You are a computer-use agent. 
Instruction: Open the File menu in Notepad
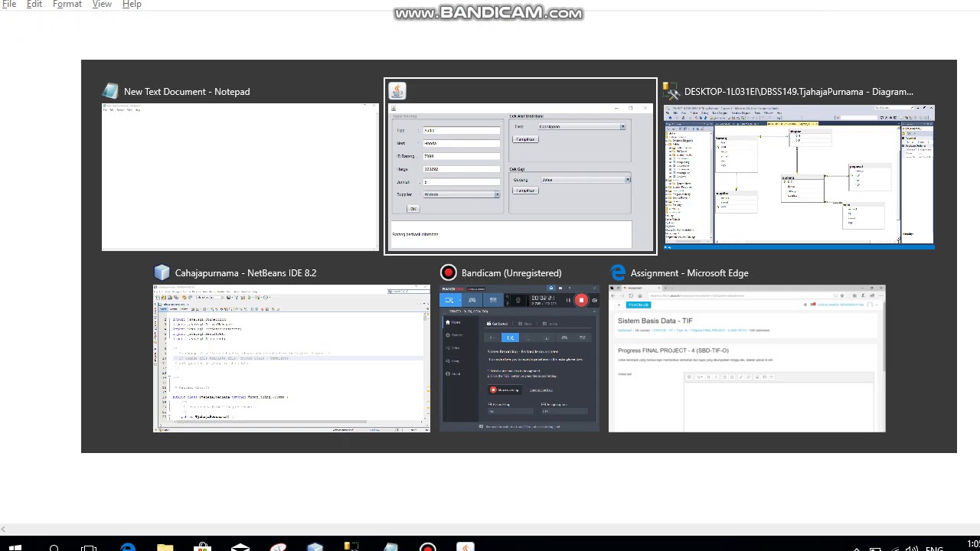pos(9,5)
